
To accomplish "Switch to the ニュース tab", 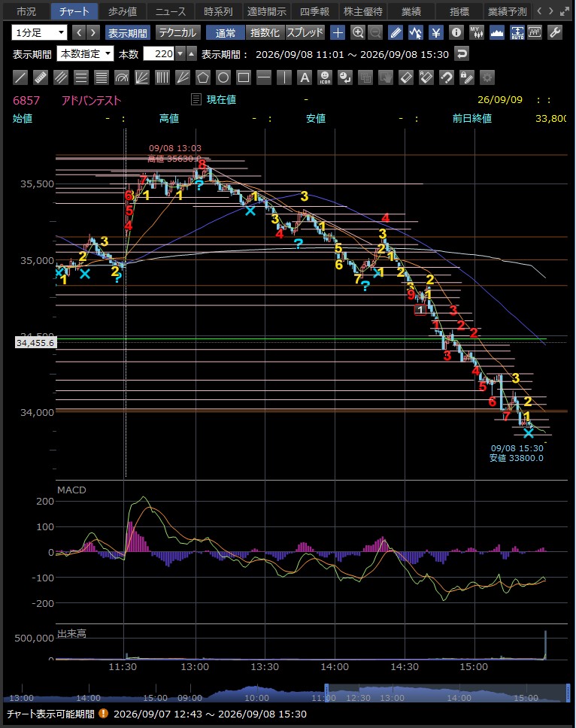I will (170, 11).
